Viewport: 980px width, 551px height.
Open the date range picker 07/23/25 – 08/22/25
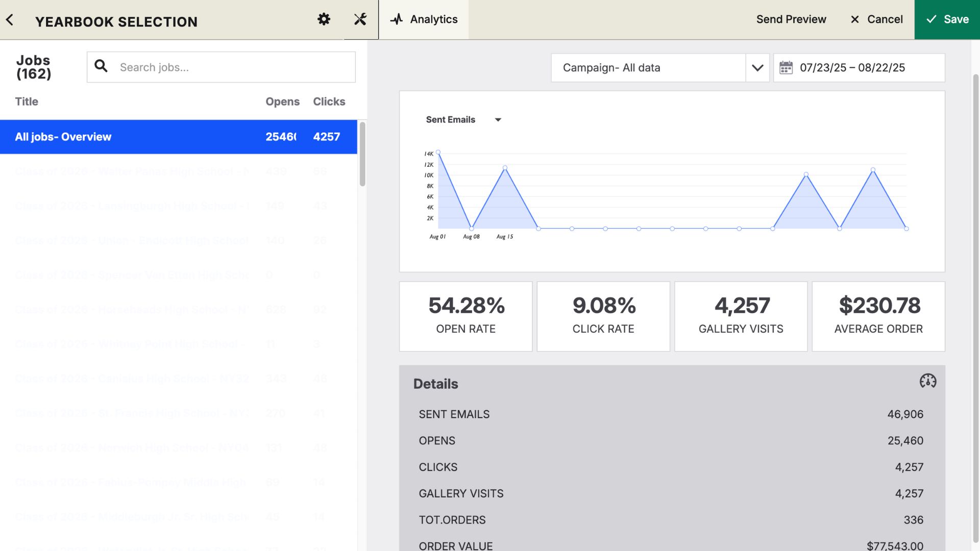tap(859, 68)
